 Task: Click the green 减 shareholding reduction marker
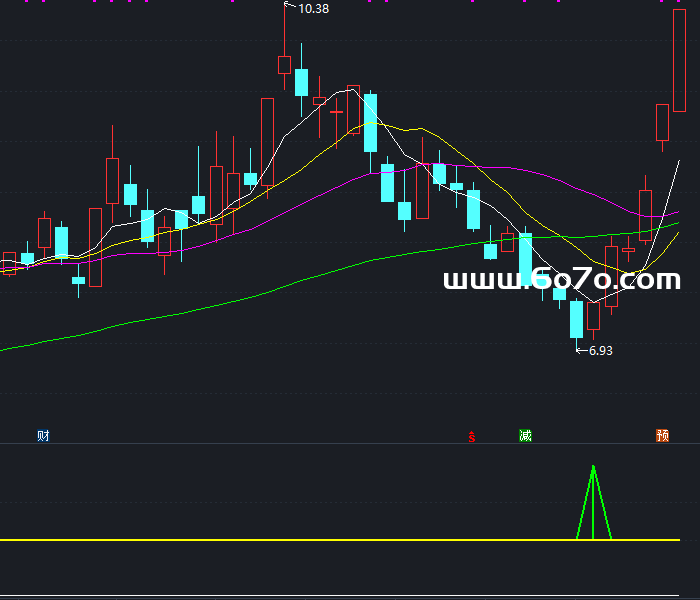525,435
